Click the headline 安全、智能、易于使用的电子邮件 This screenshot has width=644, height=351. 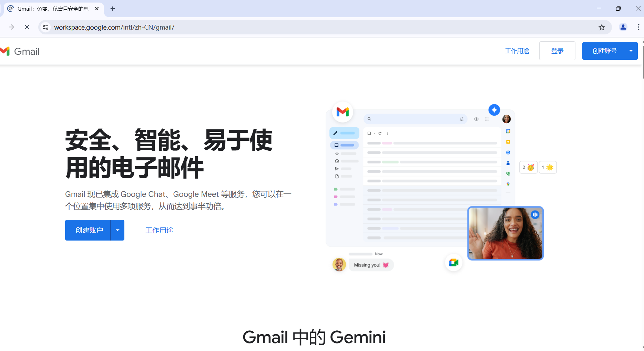169,154
